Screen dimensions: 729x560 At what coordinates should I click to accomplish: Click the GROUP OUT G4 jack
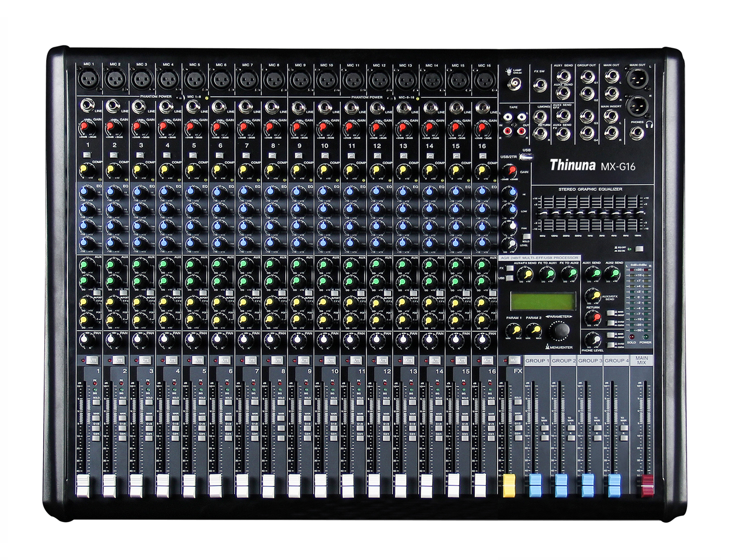(x=587, y=134)
